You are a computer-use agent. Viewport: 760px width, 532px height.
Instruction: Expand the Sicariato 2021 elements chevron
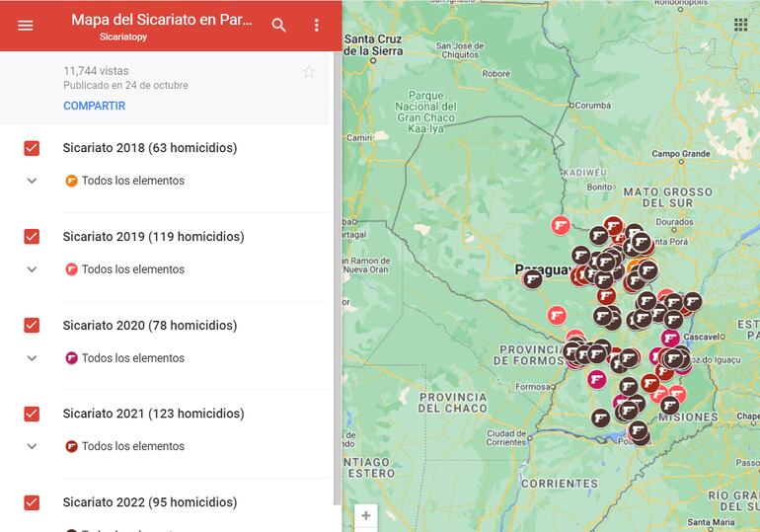click(32, 446)
